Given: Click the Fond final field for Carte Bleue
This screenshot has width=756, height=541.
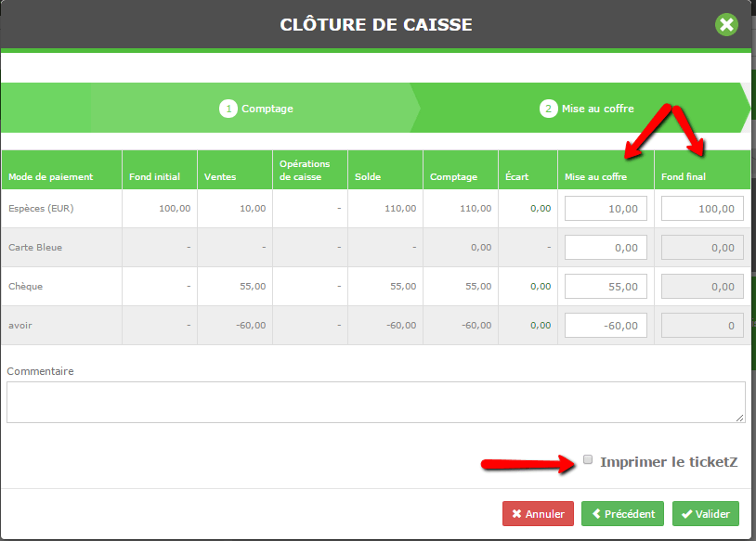Looking at the screenshot, I should point(702,248).
